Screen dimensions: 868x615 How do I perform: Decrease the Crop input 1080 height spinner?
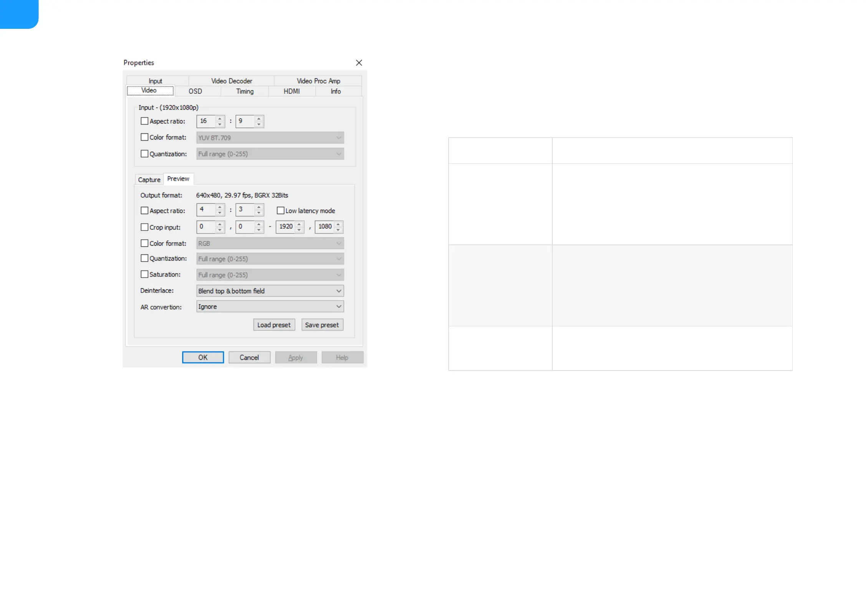[338, 230]
